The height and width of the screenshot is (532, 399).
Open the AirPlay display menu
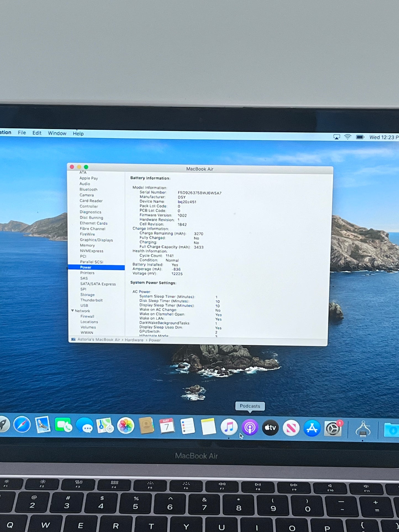coord(337,137)
